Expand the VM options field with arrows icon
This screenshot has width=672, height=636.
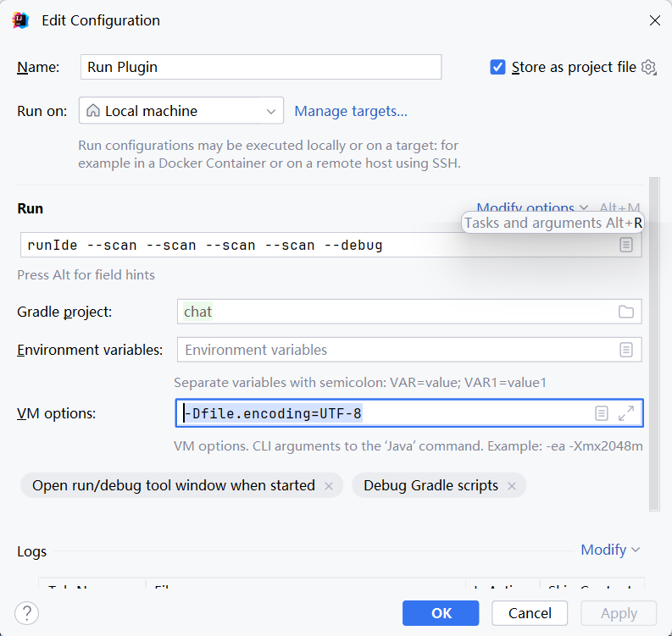626,413
